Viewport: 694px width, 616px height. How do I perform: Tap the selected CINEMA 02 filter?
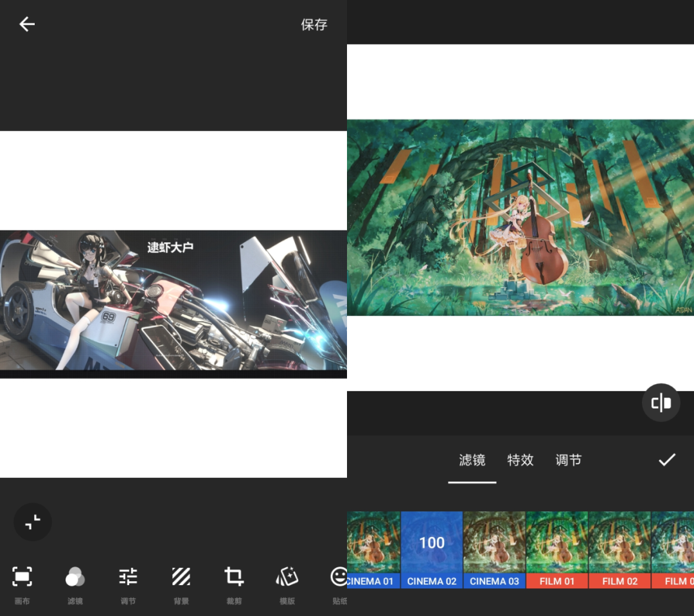coord(432,550)
